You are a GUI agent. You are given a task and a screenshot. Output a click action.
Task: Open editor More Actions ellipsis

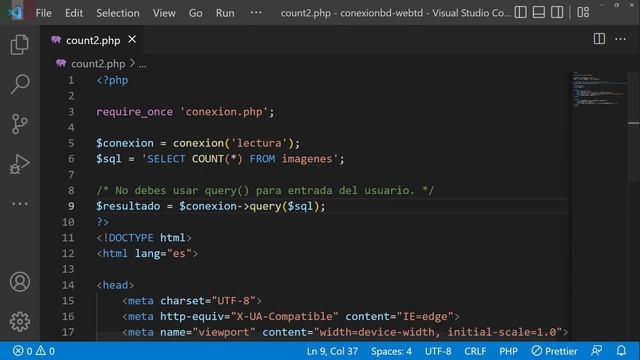point(620,39)
